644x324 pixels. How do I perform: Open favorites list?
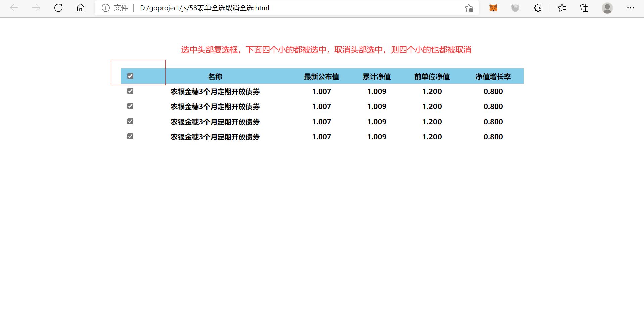(x=562, y=8)
